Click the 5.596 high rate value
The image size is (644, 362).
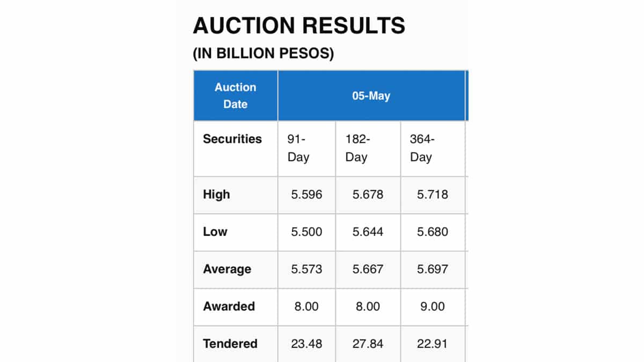(x=306, y=195)
